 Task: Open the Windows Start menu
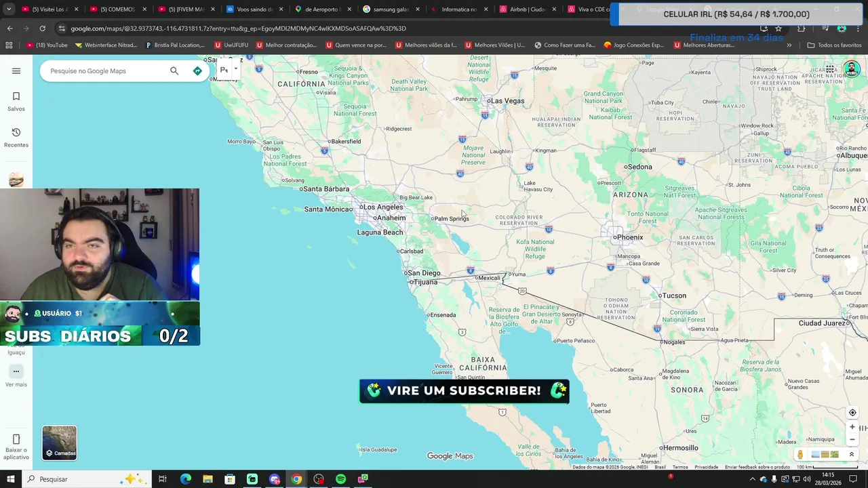(x=10, y=479)
